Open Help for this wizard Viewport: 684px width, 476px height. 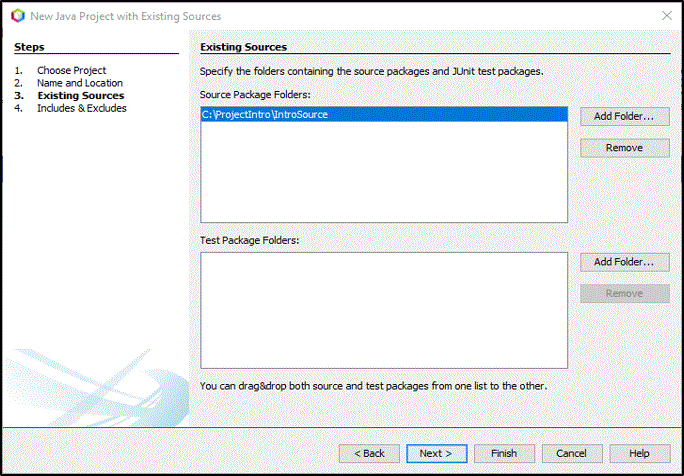click(639, 453)
